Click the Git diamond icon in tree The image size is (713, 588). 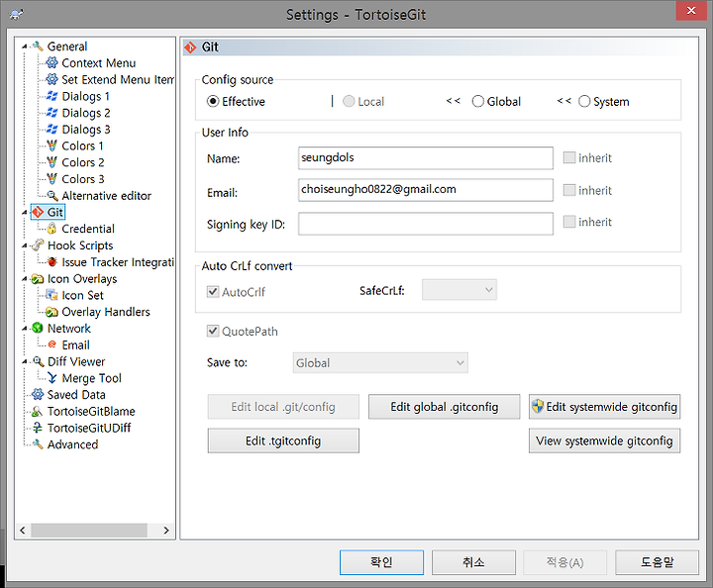(38, 212)
